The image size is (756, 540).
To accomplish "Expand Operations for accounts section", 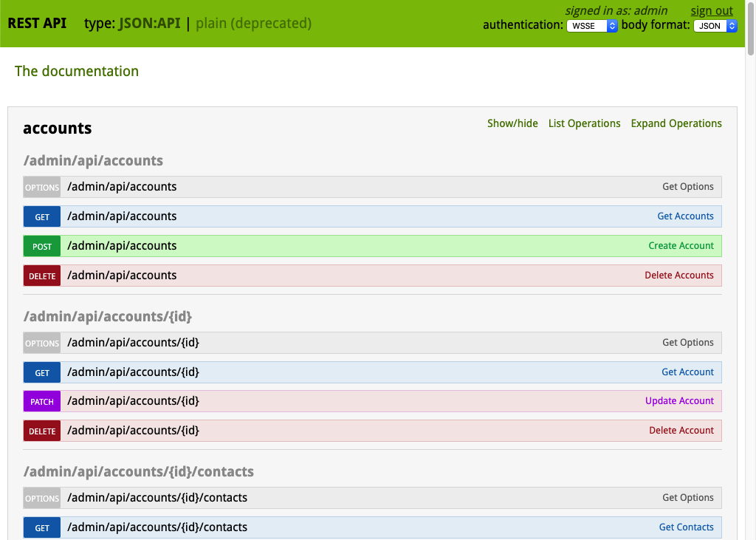I will point(676,123).
